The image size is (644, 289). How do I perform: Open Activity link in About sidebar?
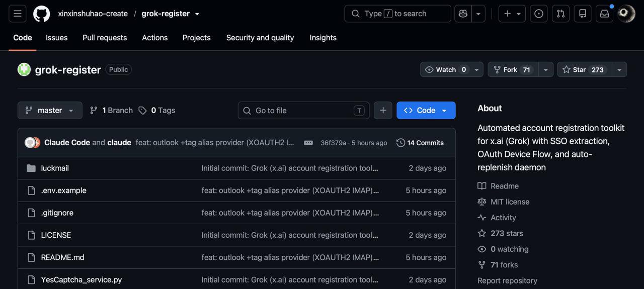[x=497, y=218]
